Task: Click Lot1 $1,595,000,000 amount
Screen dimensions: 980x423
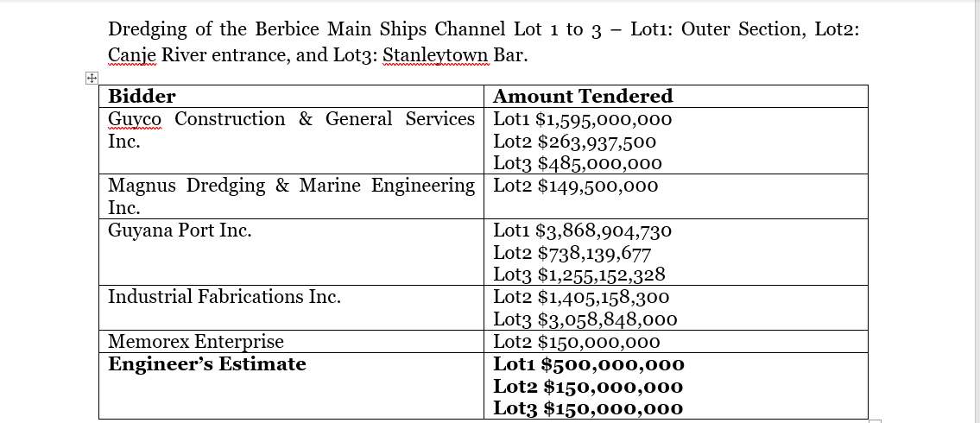Action: click(583, 119)
